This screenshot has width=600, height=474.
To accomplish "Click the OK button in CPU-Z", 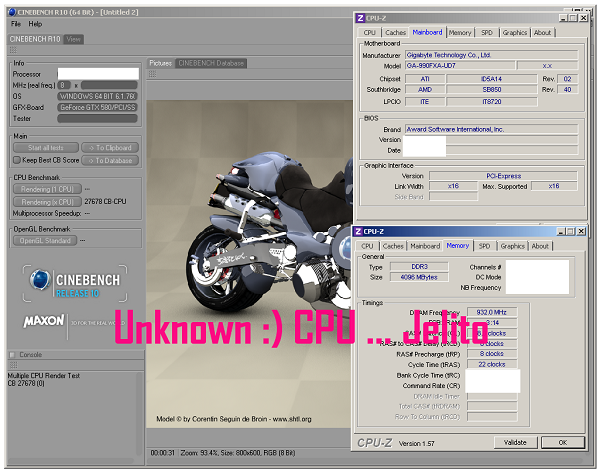I will tap(563, 443).
